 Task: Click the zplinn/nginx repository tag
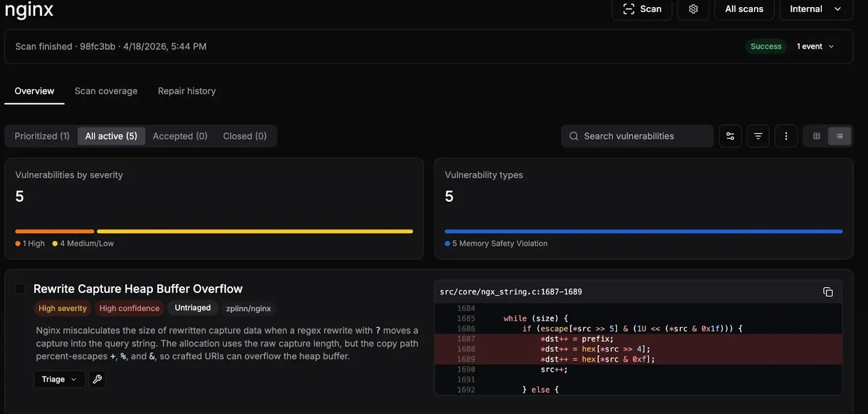click(x=248, y=308)
